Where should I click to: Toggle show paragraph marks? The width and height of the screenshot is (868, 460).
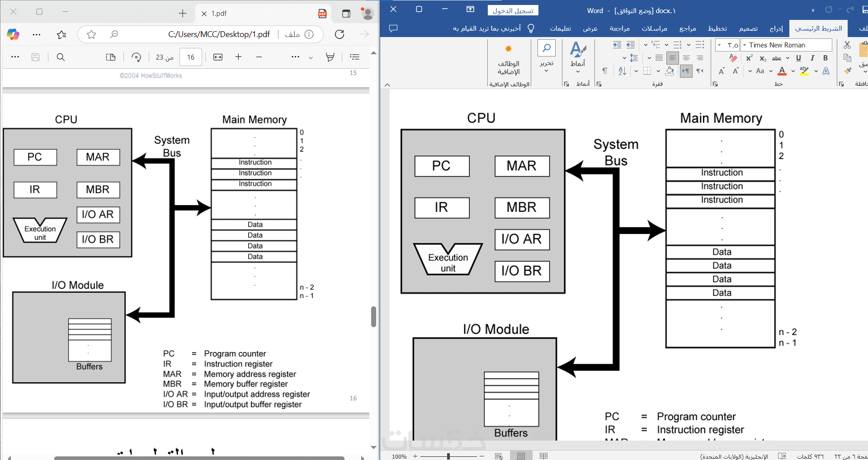pyautogui.click(x=605, y=71)
